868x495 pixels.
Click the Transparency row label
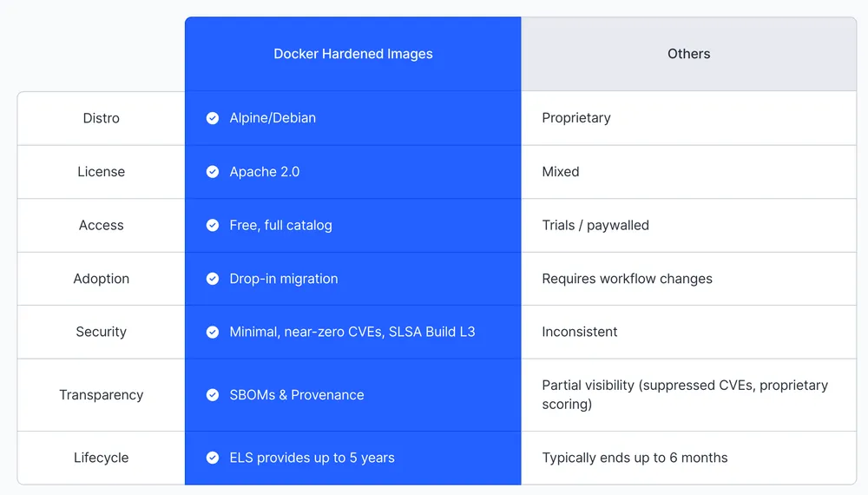click(x=102, y=395)
